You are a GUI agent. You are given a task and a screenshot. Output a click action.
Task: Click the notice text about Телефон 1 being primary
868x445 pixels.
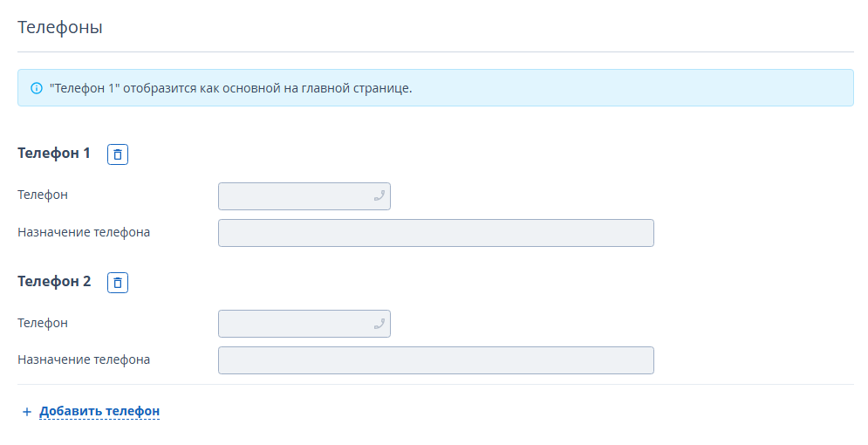[231, 88]
